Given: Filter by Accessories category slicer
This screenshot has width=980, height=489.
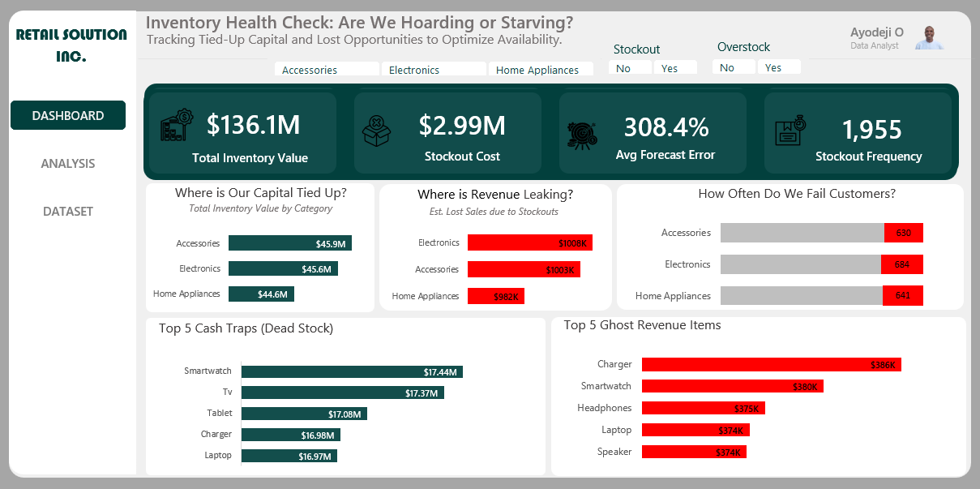Looking at the screenshot, I should click(327, 70).
